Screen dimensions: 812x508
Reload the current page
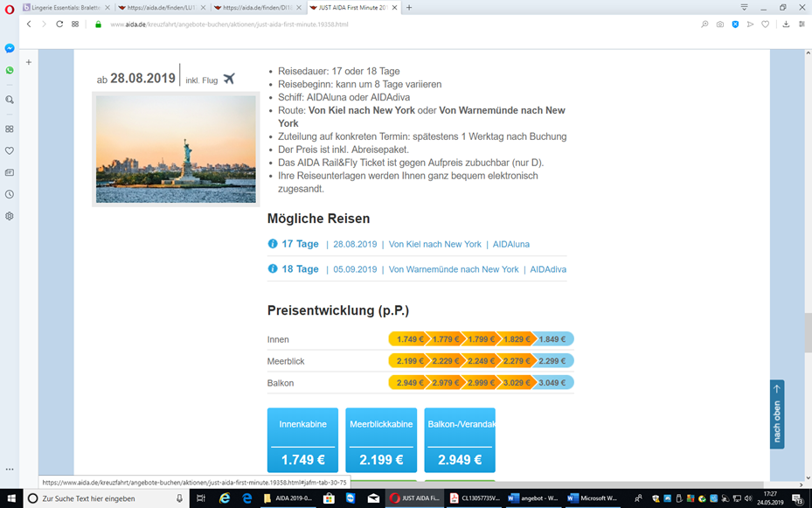coord(59,24)
